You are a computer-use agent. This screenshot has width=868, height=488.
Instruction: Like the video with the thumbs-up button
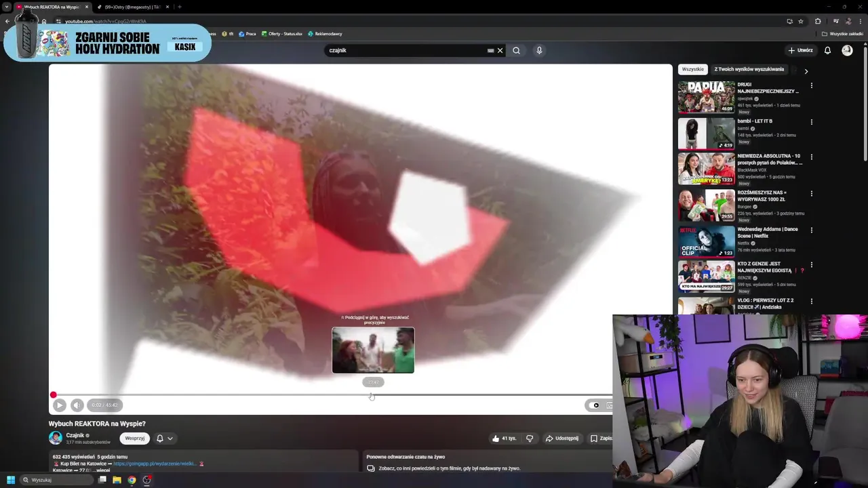pos(504,439)
